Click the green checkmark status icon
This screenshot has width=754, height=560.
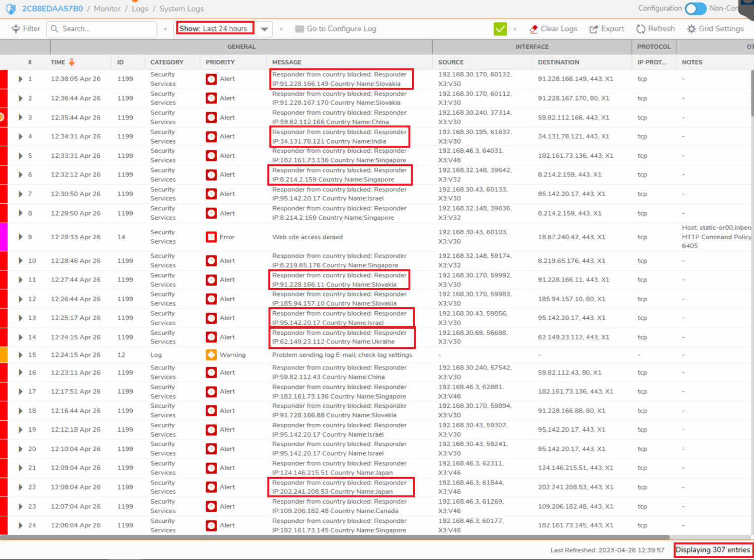(500, 29)
